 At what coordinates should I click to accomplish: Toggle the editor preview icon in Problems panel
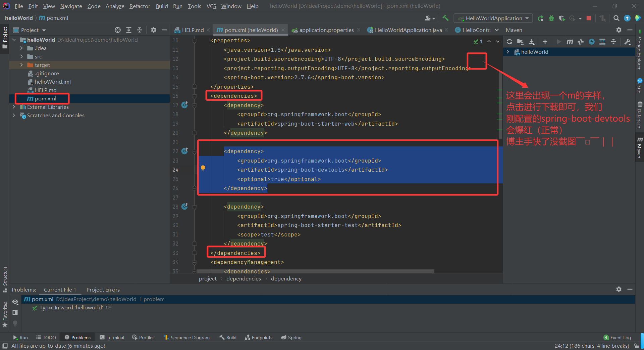(x=15, y=312)
